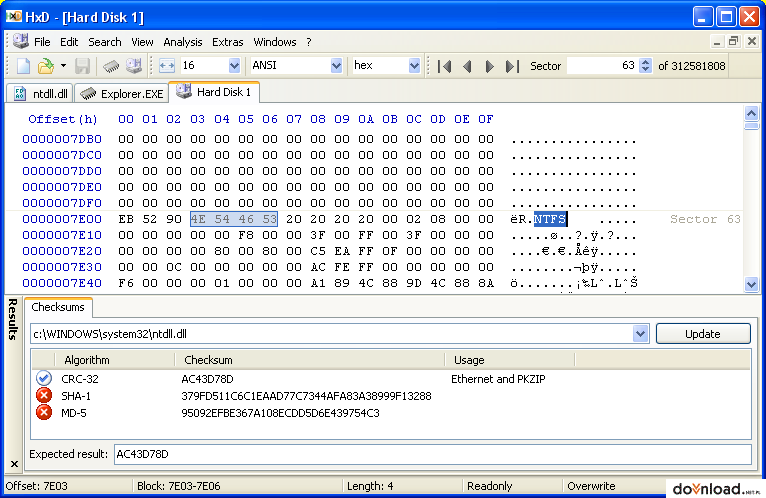Image resolution: width=766 pixels, height=498 pixels.
Task: Jump to the last sector
Action: tap(511, 66)
